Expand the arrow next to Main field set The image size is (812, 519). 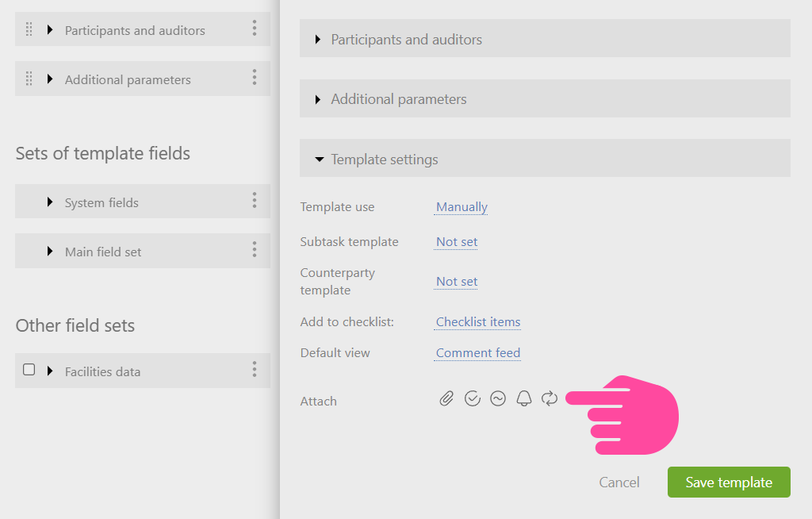[x=50, y=251]
